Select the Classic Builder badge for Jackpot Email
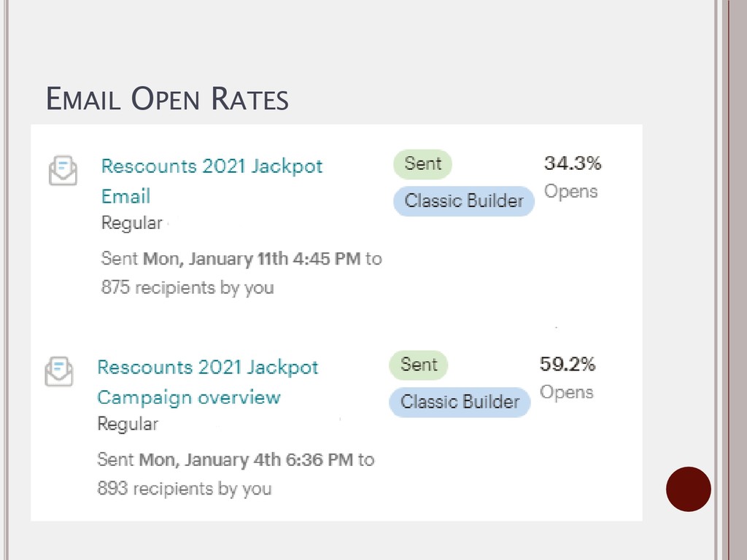747x560 pixels. [x=463, y=201]
